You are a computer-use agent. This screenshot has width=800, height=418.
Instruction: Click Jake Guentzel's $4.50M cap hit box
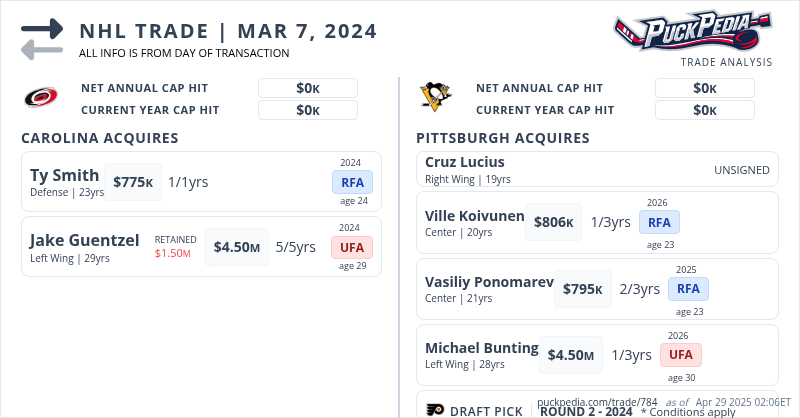point(236,247)
